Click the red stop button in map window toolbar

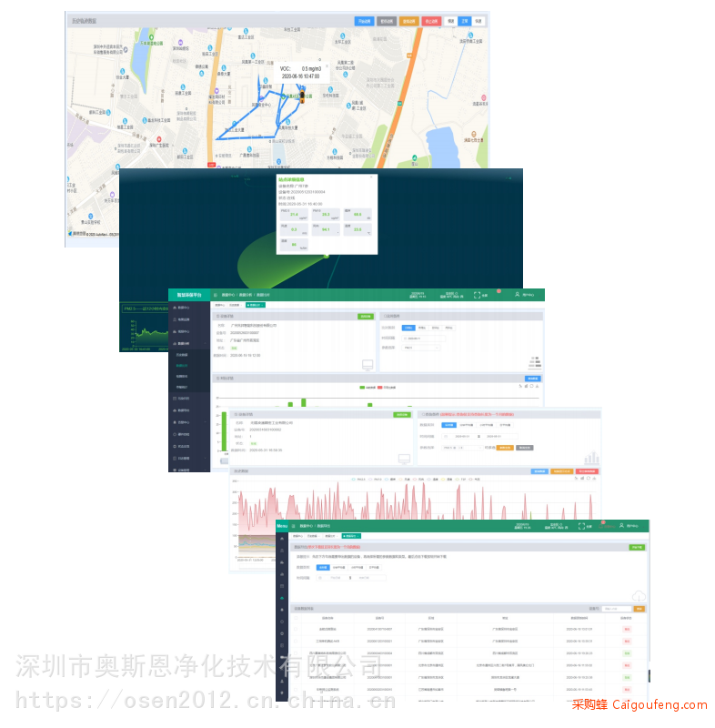pyautogui.click(x=431, y=21)
